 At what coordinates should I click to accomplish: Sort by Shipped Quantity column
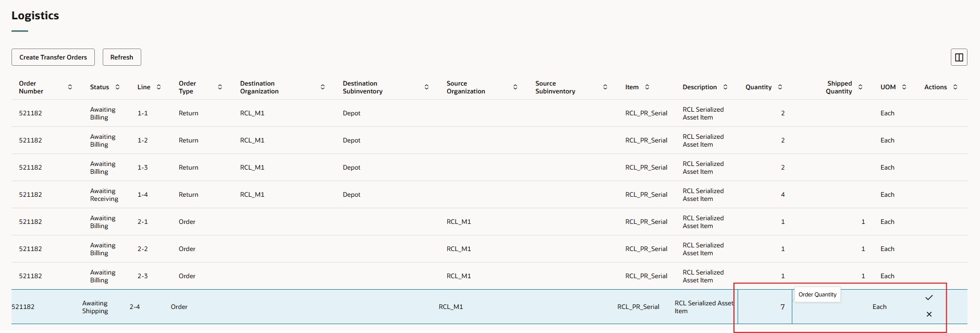(x=860, y=87)
